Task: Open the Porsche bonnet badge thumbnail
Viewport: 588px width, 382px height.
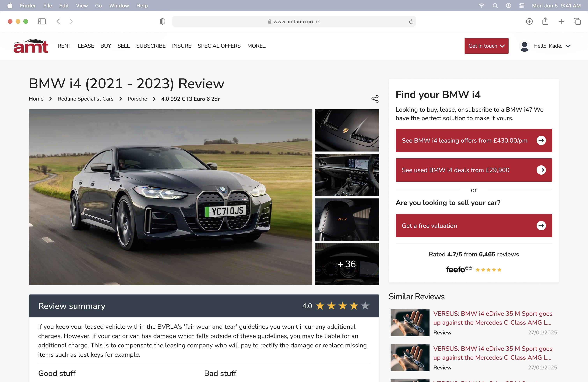Action: pyautogui.click(x=347, y=130)
